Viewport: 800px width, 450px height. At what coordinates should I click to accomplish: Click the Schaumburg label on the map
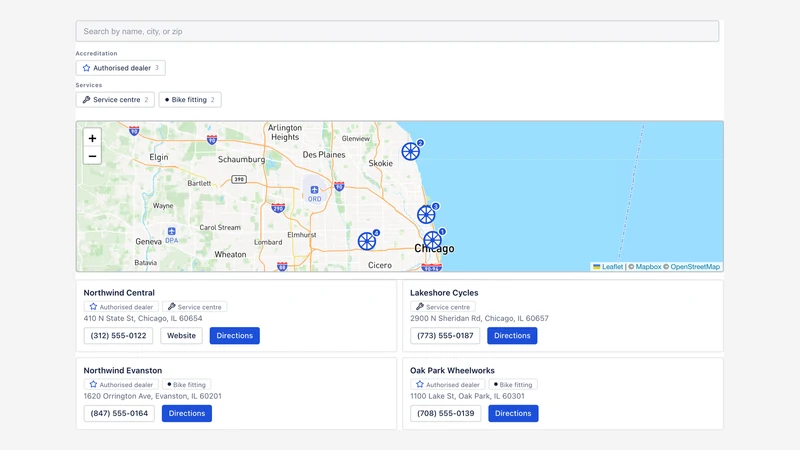(241, 159)
